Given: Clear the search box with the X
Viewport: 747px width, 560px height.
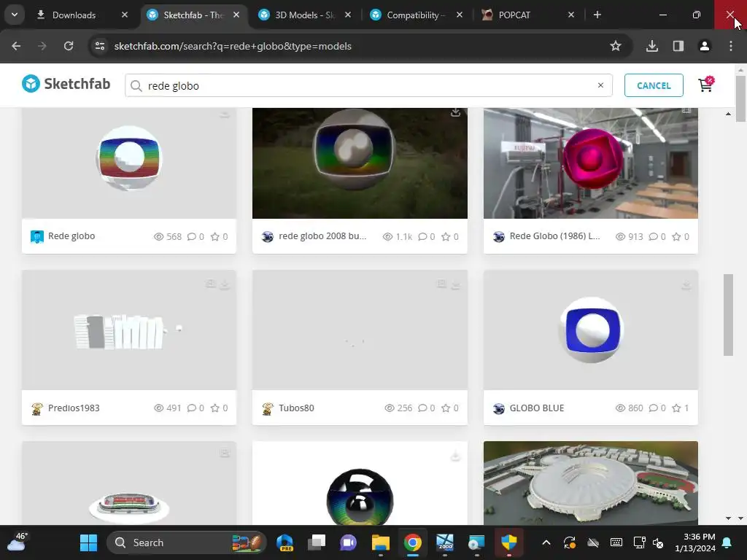Looking at the screenshot, I should coord(600,85).
